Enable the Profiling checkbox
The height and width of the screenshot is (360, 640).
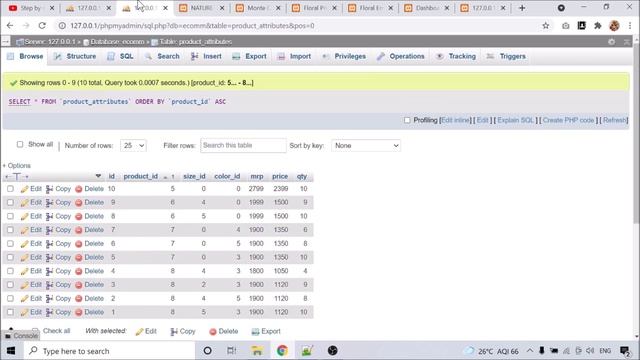tap(407, 120)
